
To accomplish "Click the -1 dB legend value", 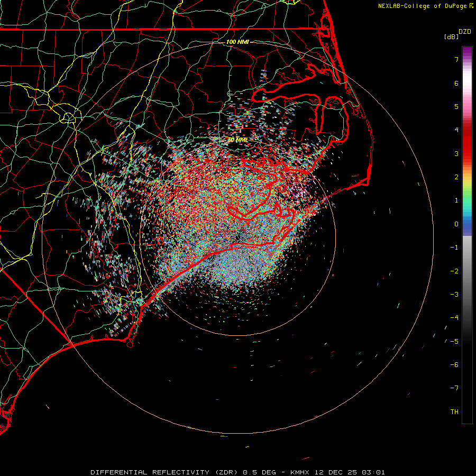I will pos(454,248).
